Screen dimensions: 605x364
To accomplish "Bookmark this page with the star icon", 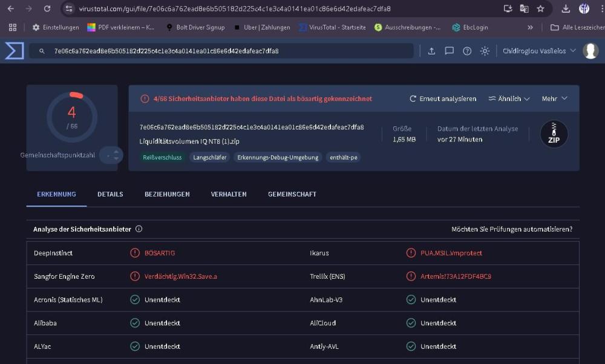I will [x=540, y=8].
